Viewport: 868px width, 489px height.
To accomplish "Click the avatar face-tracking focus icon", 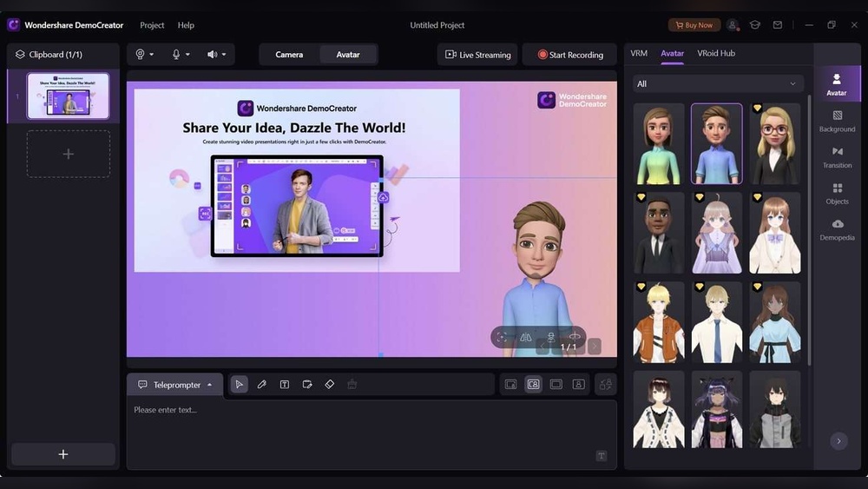I will coord(502,337).
